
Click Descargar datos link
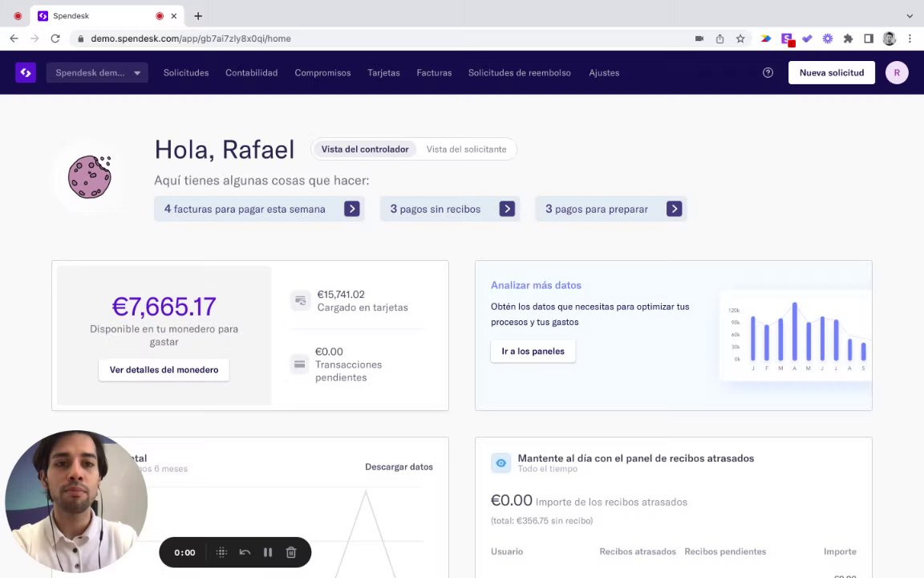[399, 466]
